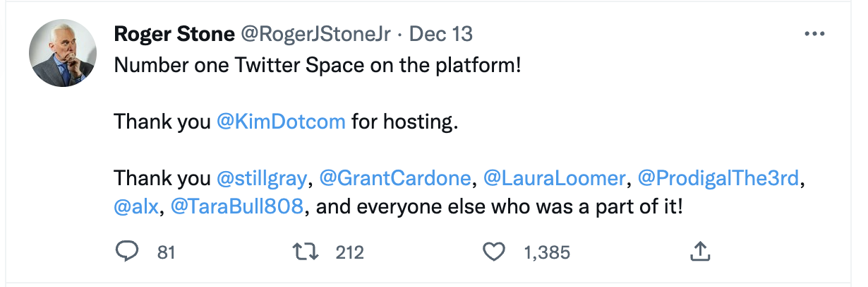Image resolution: width=868 pixels, height=287 pixels.
Task: Click the 1,385 likes count
Action: 547,252
